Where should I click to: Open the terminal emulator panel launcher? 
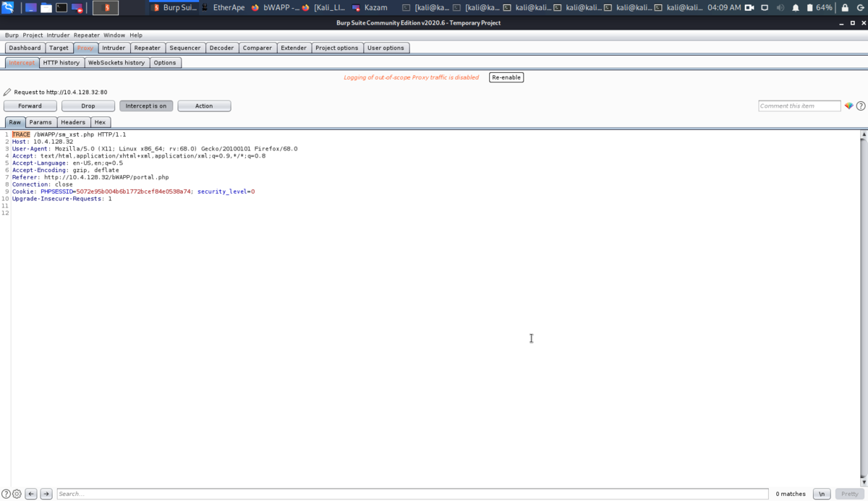61,8
